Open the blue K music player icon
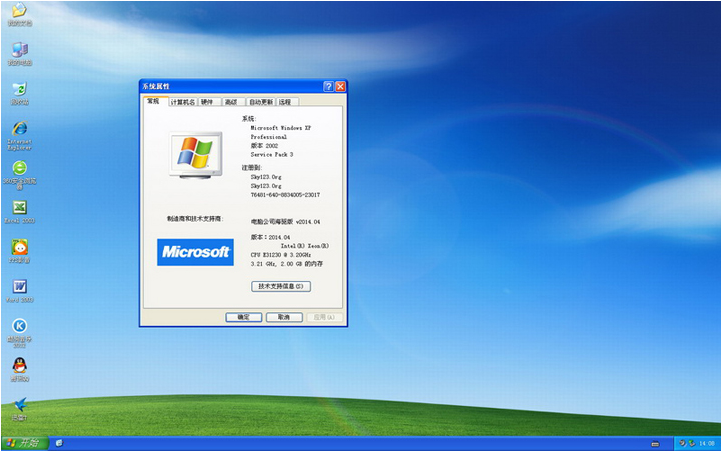This screenshot has width=722, height=453. (x=18, y=326)
